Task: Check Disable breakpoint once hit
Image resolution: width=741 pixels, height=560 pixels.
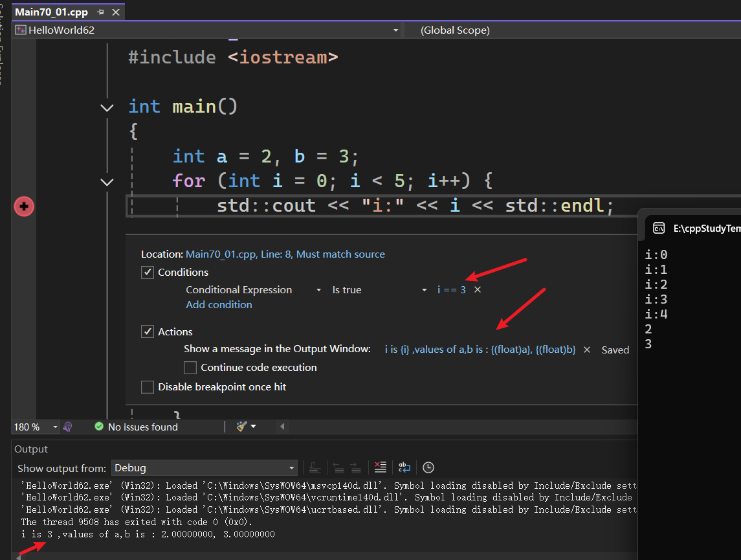Action: pyautogui.click(x=148, y=387)
